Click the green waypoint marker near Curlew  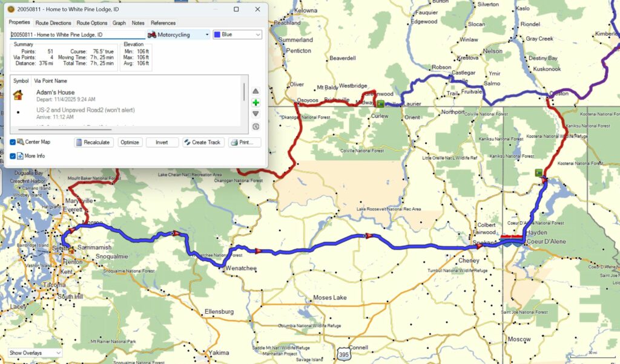tap(381, 104)
